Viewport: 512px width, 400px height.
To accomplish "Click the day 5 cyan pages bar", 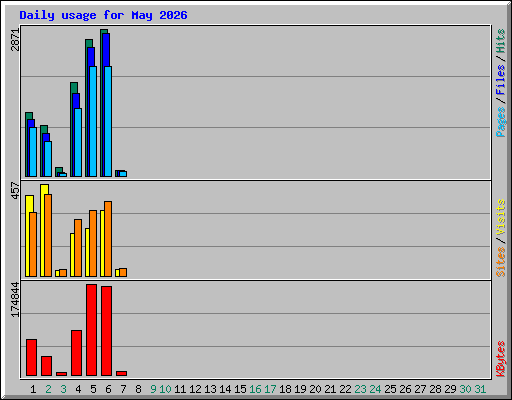I will coord(93,122).
